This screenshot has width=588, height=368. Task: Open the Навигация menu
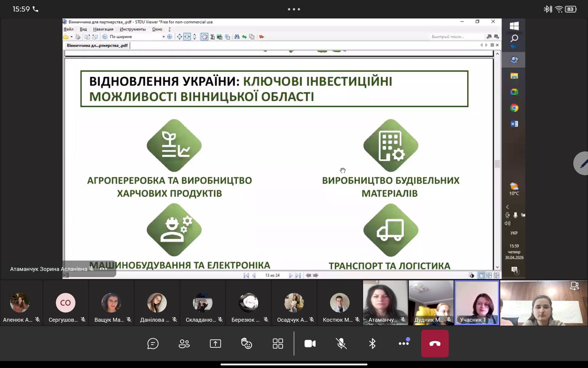click(103, 29)
